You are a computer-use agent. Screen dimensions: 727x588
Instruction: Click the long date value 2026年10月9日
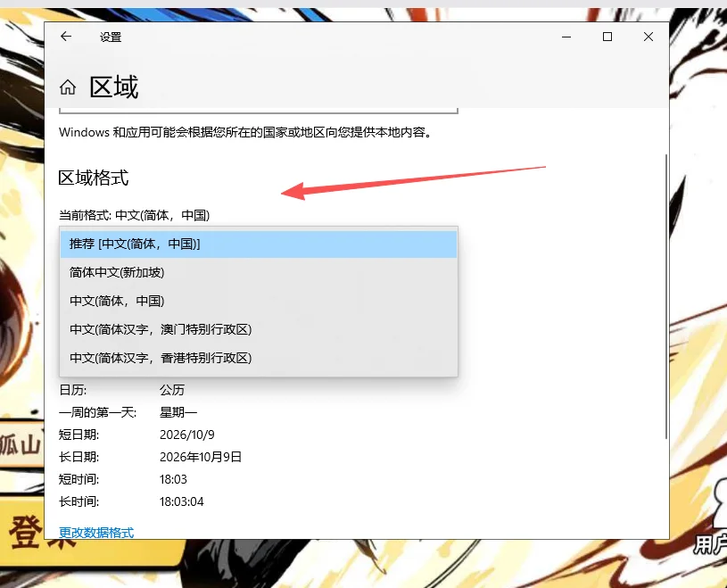[201, 457]
